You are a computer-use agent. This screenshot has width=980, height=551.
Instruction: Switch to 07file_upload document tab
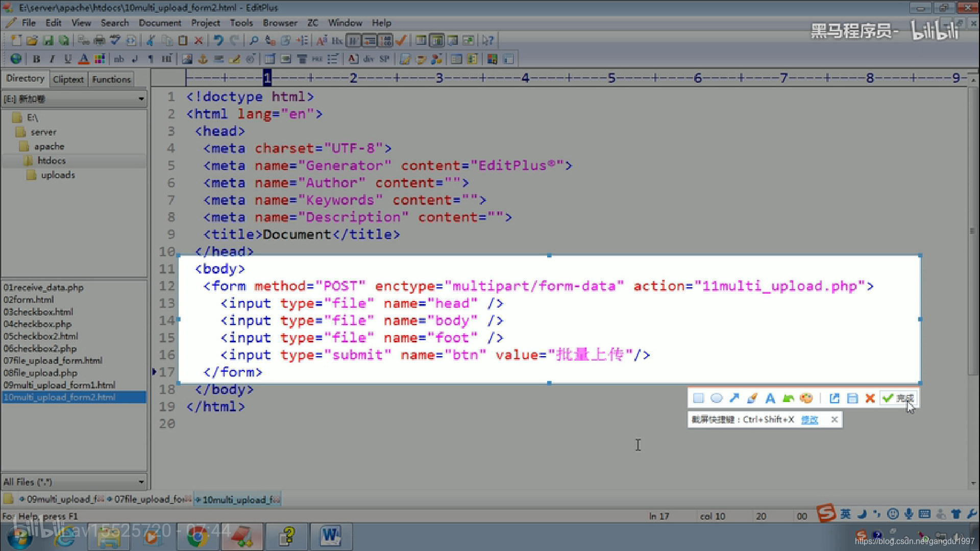click(x=150, y=499)
